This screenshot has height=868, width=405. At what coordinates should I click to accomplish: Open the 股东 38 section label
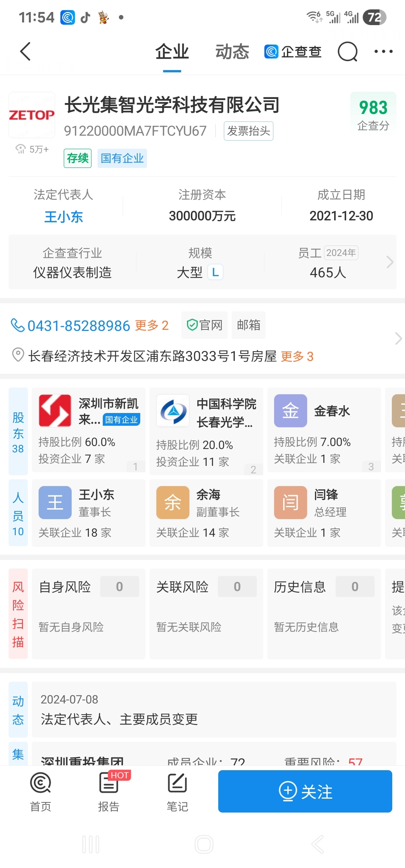pos(18,431)
